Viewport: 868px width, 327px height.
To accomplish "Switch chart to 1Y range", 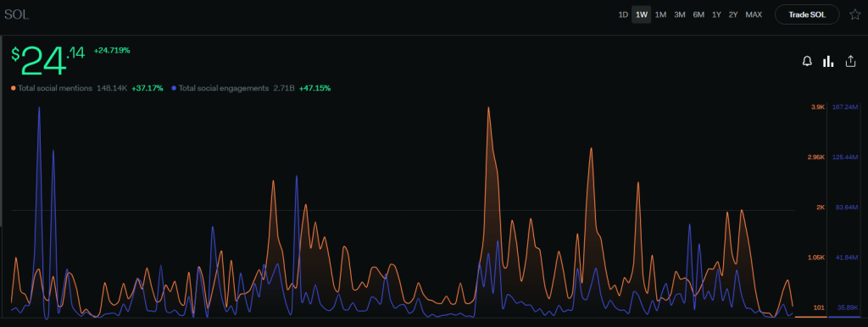I will (716, 15).
